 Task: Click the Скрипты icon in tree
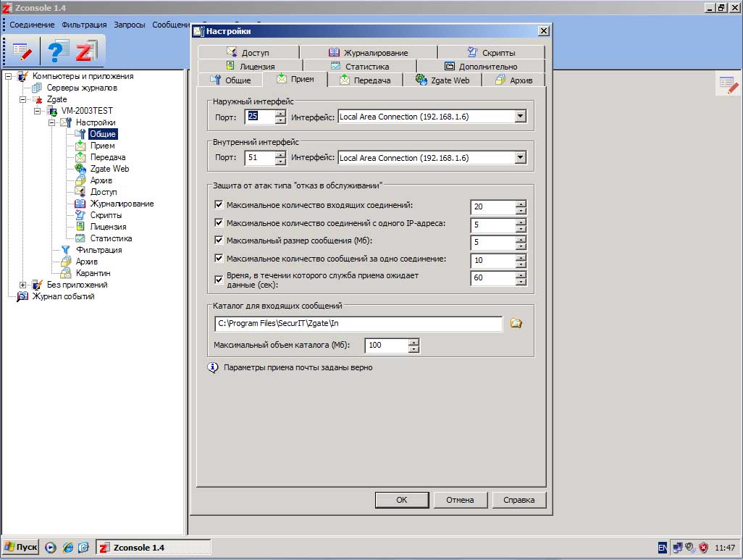tap(80, 215)
